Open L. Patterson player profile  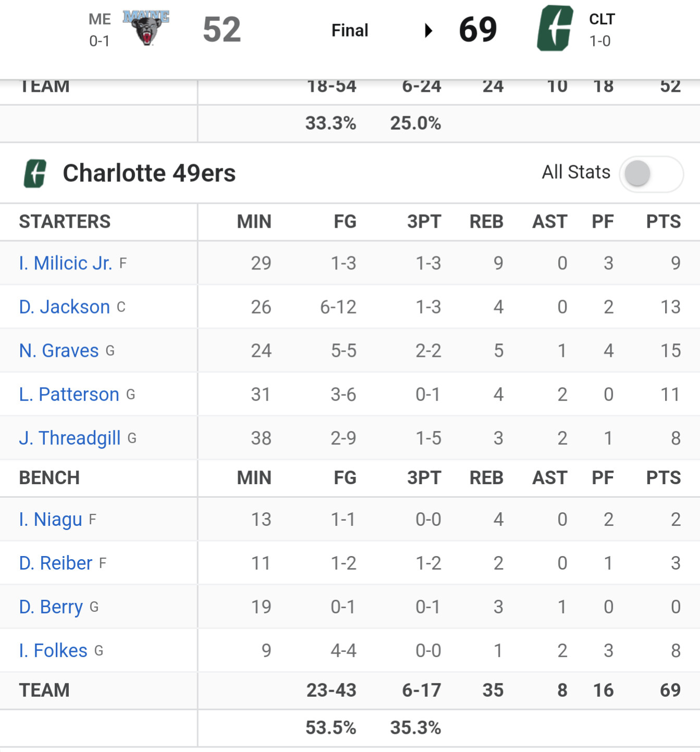tap(69, 395)
